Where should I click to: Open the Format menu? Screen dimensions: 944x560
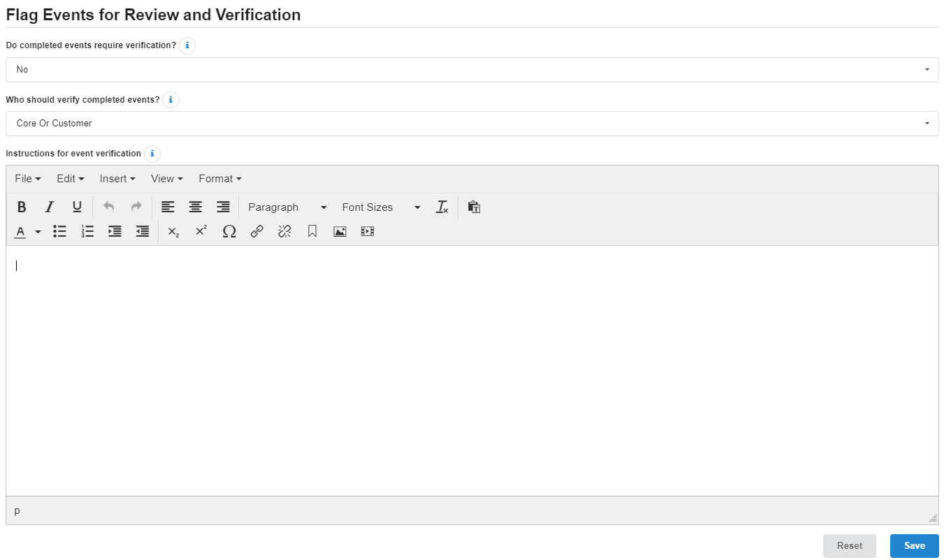pos(220,179)
